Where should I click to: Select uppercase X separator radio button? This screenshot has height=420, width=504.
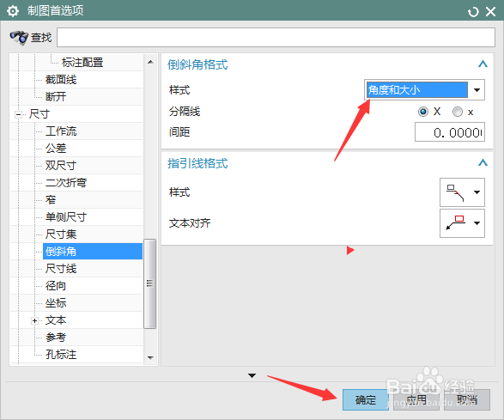[x=423, y=112]
